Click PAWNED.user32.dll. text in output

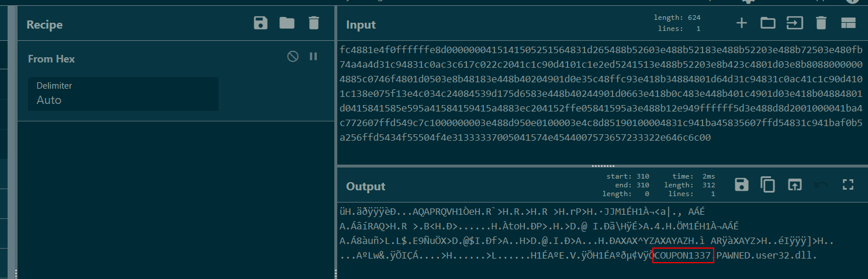coord(766,256)
